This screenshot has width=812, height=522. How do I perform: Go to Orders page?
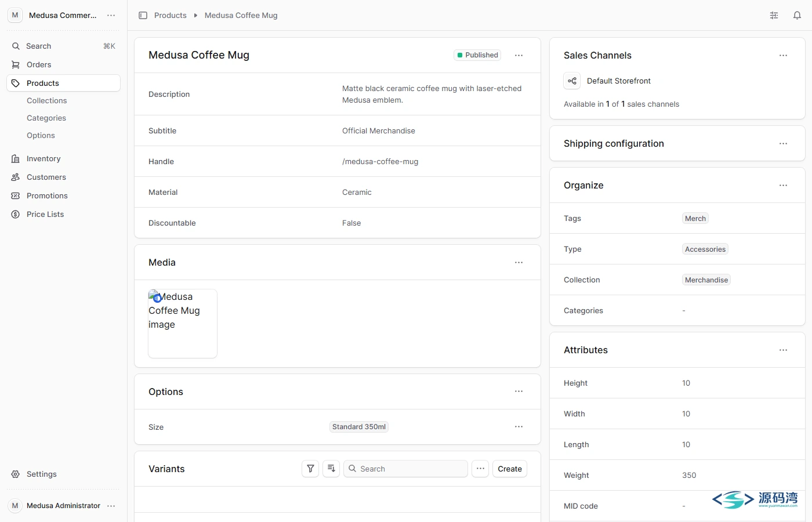(63, 64)
